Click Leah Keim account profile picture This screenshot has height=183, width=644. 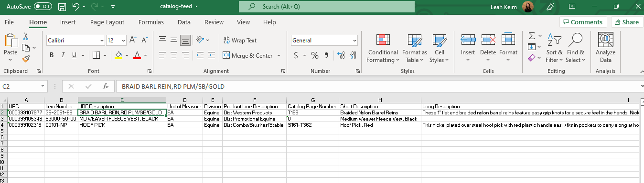point(528,7)
